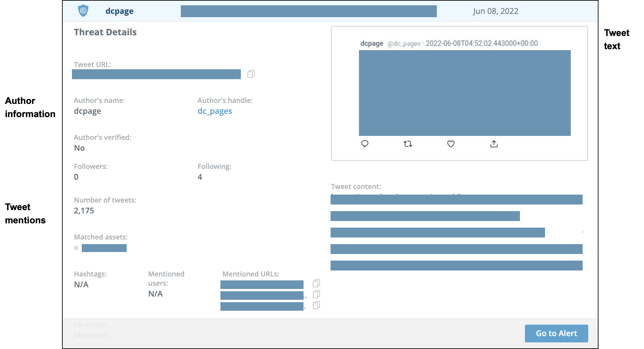This screenshot has width=644, height=349.
Task: Click the retweet icon under tweet preview
Action: pos(408,144)
